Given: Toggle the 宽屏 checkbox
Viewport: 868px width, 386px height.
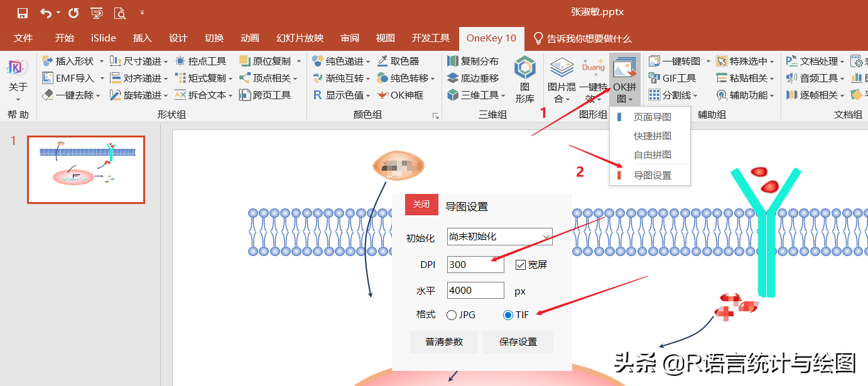Looking at the screenshot, I should 521,265.
